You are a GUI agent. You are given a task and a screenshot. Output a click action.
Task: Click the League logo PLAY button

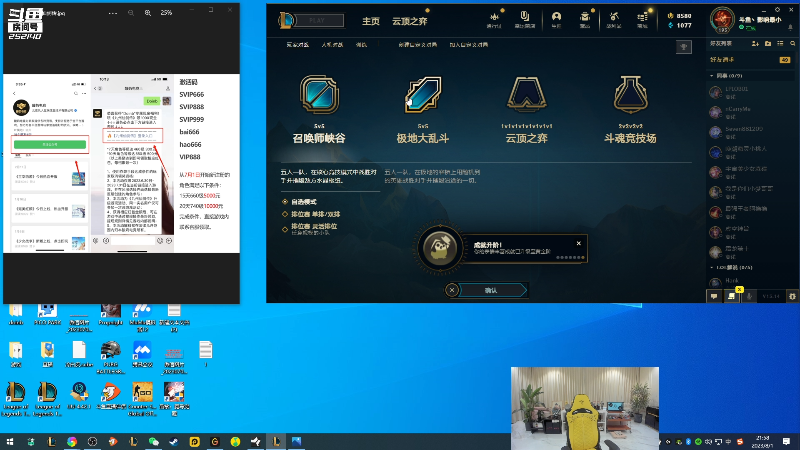pyautogui.click(x=311, y=20)
